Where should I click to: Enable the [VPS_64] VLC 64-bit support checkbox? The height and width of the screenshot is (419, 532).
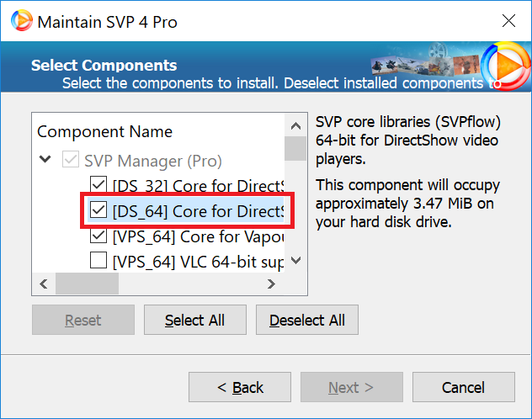click(98, 262)
